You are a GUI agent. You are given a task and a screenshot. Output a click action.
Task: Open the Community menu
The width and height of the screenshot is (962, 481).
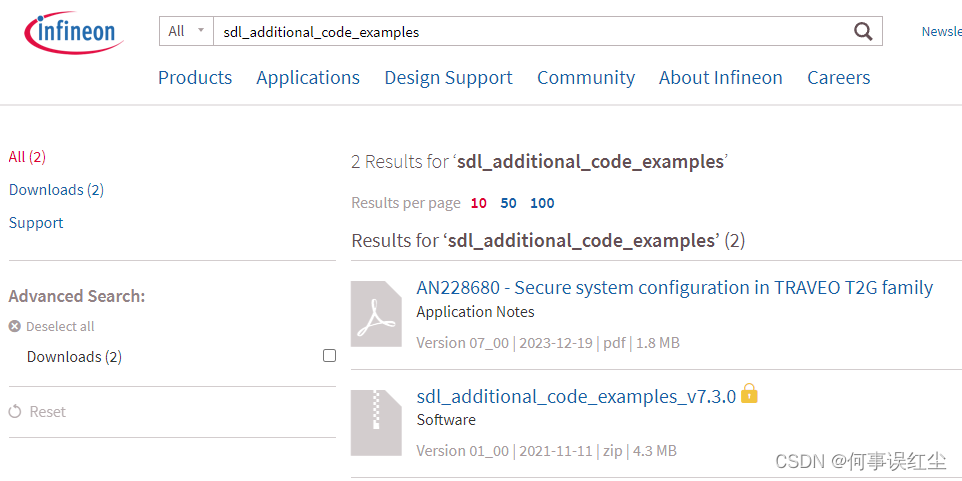click(586, 78)
